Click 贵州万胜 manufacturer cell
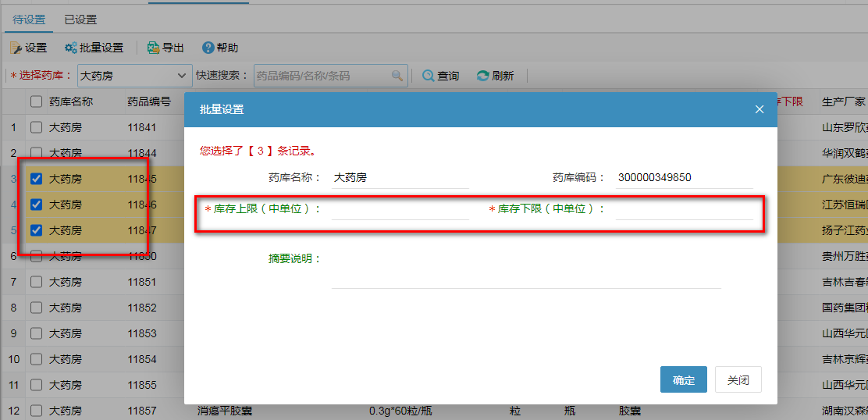This screenshot has height=420, width=868. coord(845,256)
